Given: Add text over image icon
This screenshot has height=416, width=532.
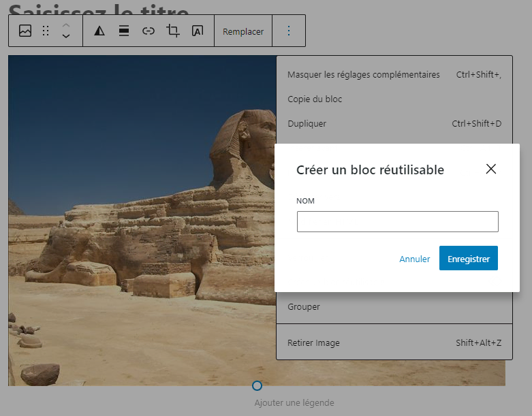Looking at the screenshot, I should pyautogui.click(x=198, y=31).
